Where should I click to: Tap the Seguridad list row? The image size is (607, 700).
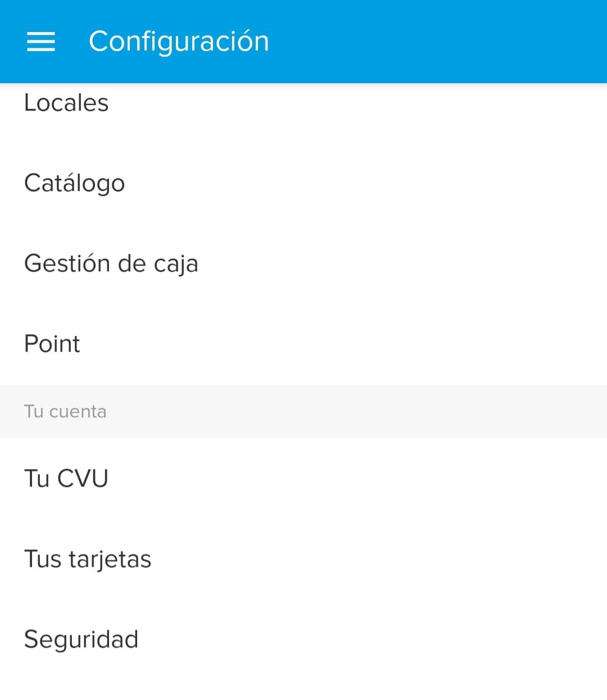pos(303,639)
